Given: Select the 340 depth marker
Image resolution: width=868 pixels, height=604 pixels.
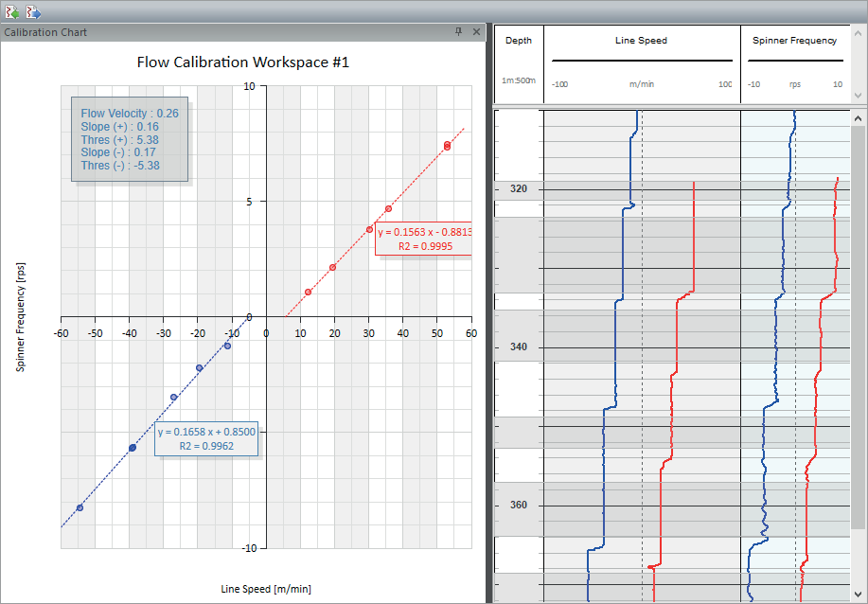Looking at the screenshot, I should point(519,347).
